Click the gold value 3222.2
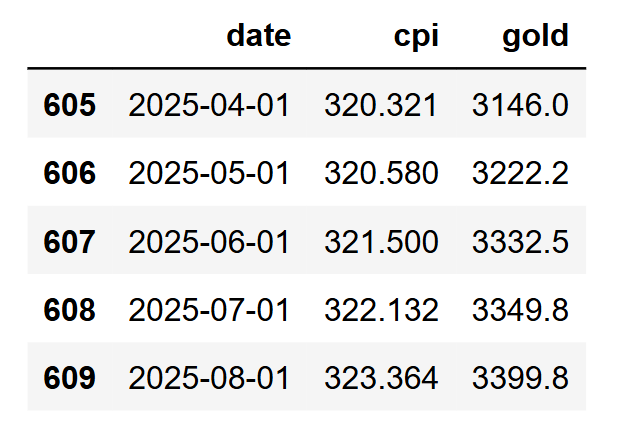The image size is (628, 423). [520, 173]
